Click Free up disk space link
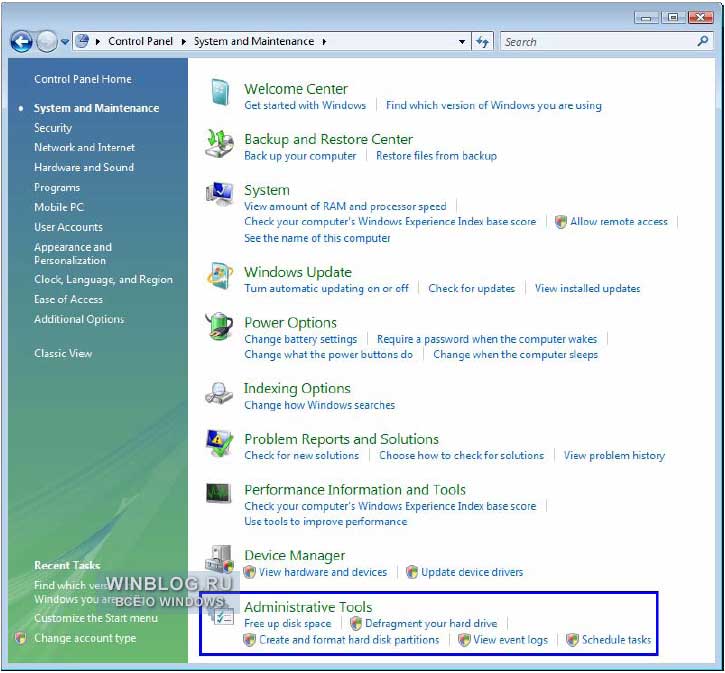This screenshot has height=673, width=725. [288, 624]
